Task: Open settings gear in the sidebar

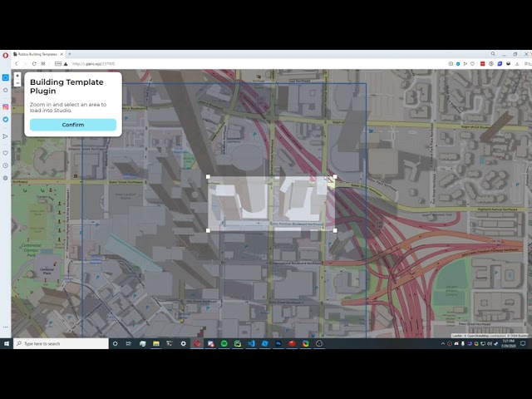Action: [x=6, y=178]
